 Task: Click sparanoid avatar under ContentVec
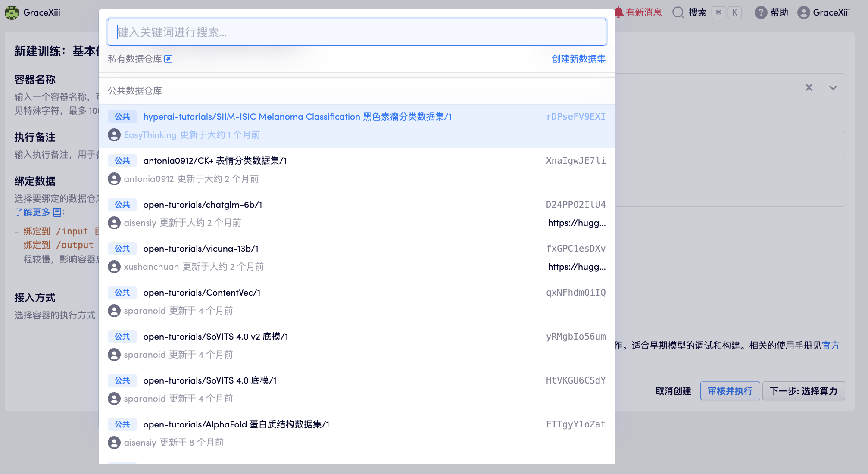(114, 311)
